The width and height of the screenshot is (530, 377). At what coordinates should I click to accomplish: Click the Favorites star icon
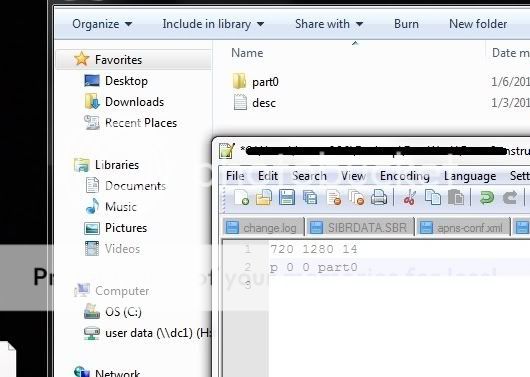click(x=81, y=59)
